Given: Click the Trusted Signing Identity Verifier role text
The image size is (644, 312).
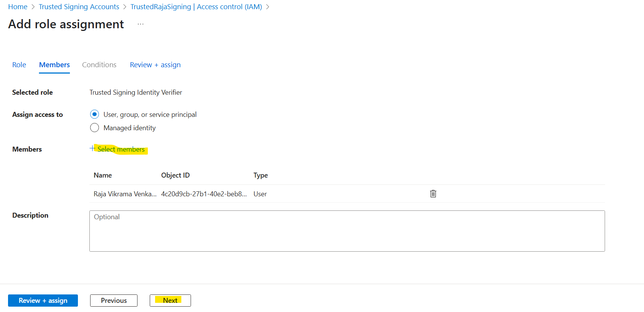Looking at the screenshot, I should 136,92.
